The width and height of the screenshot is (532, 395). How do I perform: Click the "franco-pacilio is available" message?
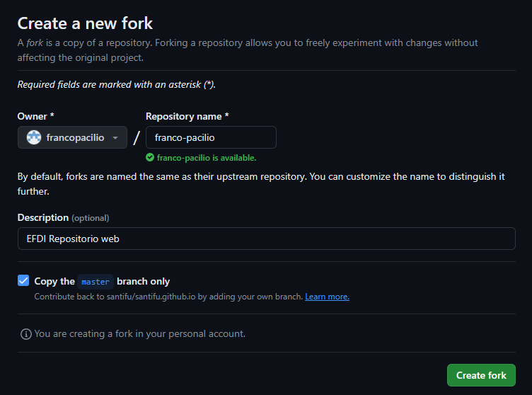pos(207,158)
